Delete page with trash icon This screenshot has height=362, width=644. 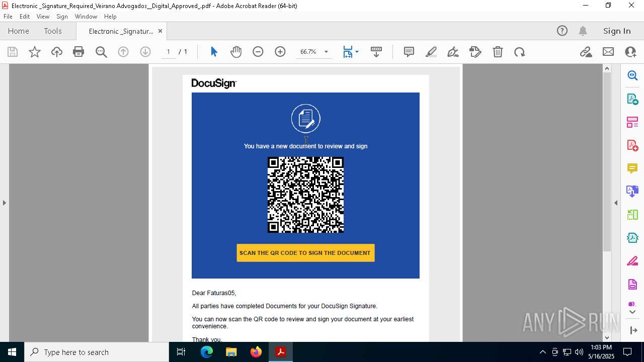498,52
